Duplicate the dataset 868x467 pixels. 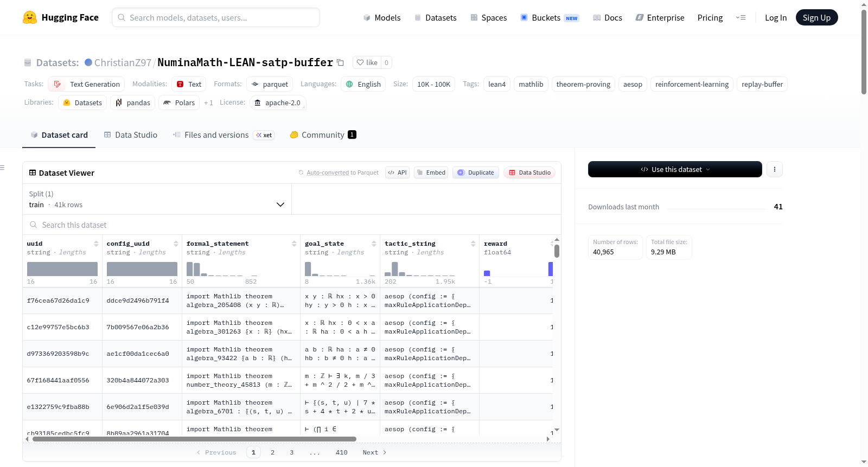pos(476,172)
